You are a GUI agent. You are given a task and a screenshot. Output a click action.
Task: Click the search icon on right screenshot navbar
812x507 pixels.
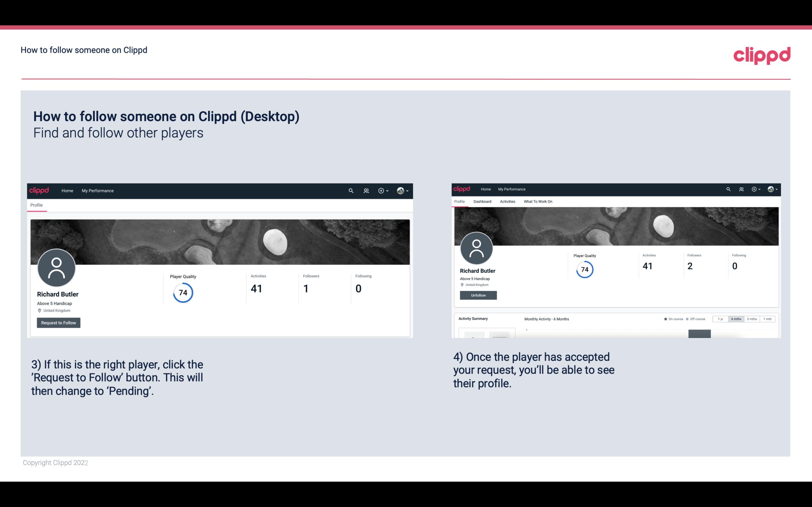pos(728,189)
